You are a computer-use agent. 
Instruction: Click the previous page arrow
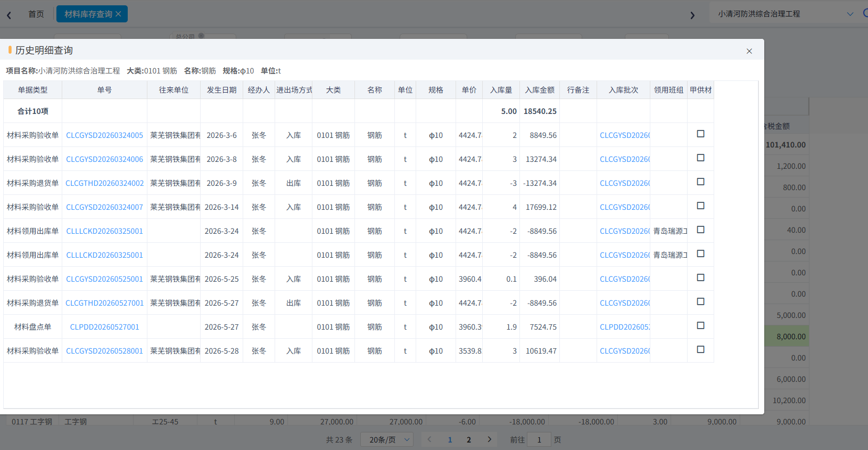pyautogui.click(x=429, y=440)
